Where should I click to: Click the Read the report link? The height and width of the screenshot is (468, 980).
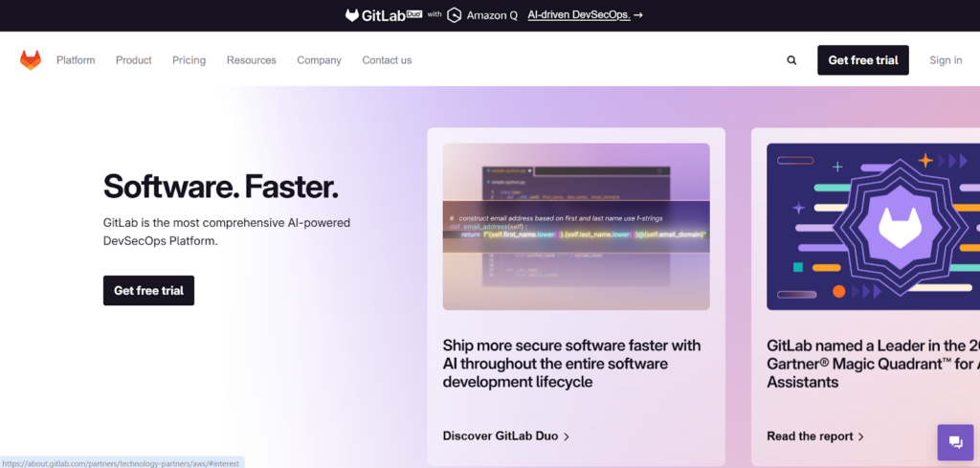(815, 436)
